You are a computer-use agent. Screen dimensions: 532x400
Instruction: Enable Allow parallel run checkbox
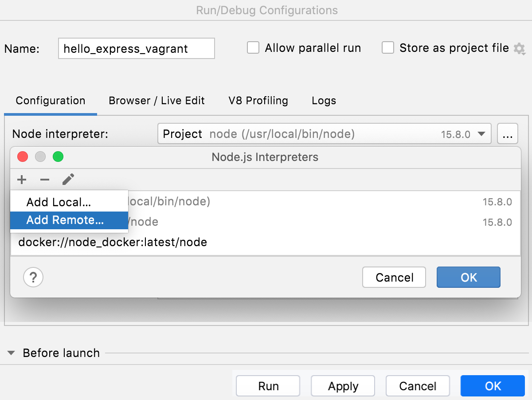click(253, 48)
